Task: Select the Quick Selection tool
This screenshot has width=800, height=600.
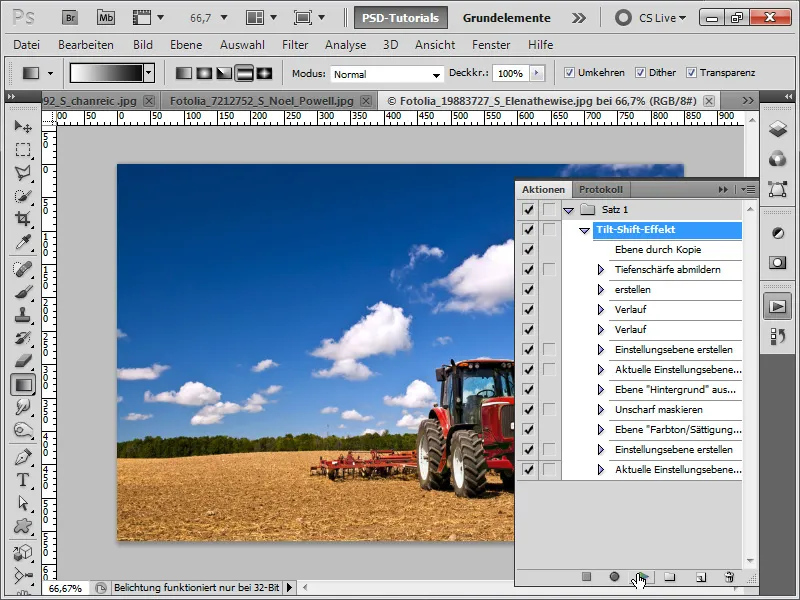Action: pos(22,196)
